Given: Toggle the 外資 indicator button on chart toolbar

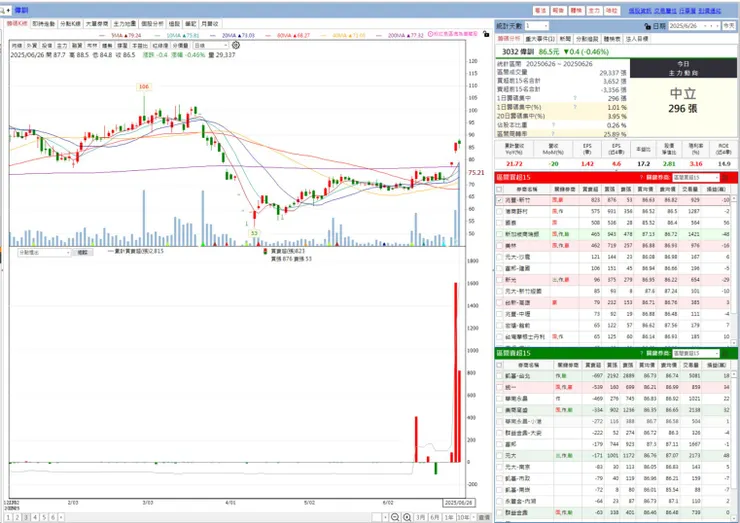Looking at the screenshot, I should [x=32, y=45].
